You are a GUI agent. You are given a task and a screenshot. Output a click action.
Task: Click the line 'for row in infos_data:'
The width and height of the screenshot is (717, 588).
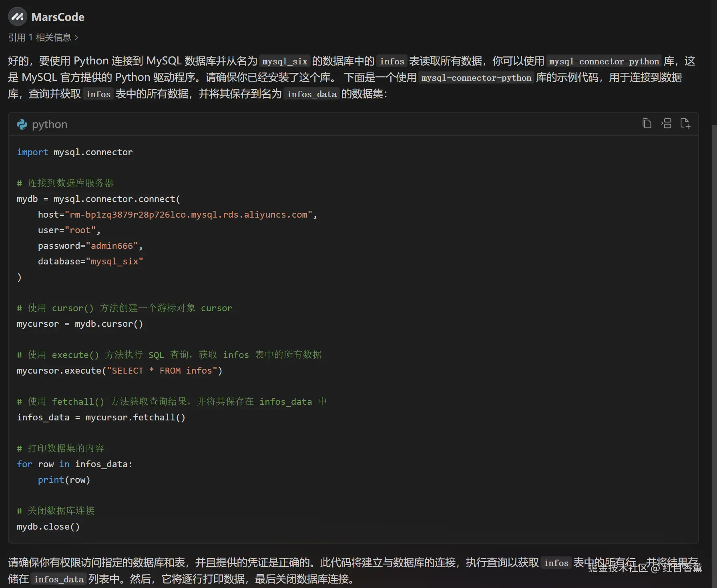click(x=74, y=464)
